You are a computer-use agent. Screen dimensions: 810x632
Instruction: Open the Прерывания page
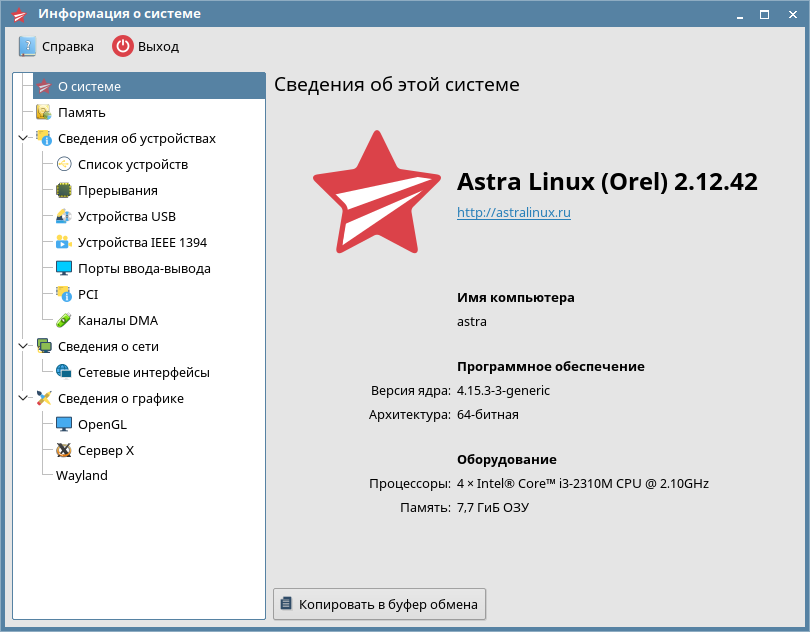click(118, 190)
